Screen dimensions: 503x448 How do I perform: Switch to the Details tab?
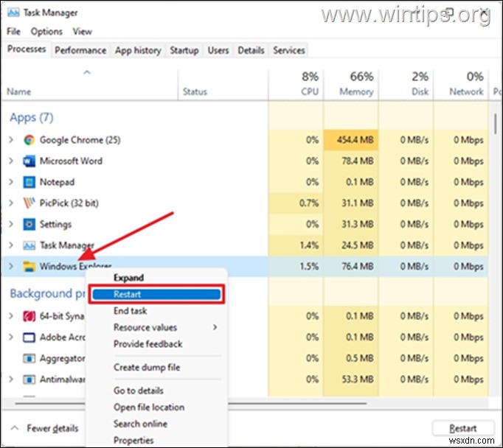(251, 50)
